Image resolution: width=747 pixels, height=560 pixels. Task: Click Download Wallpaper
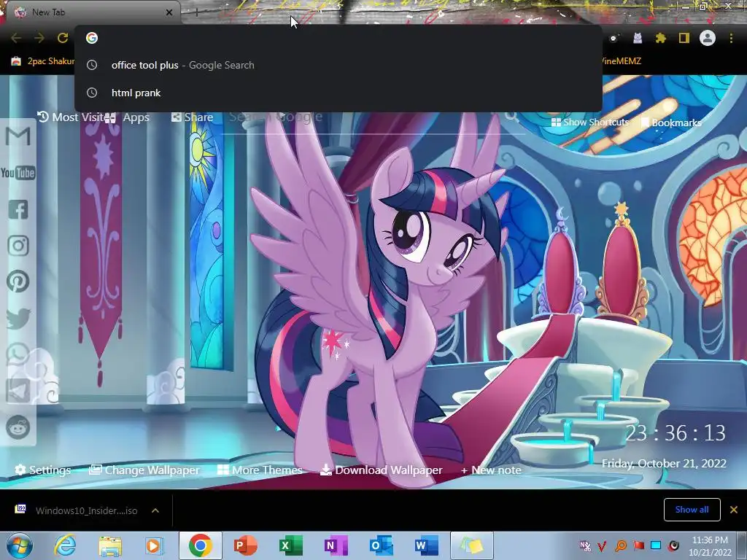click(x=381, y=470)
